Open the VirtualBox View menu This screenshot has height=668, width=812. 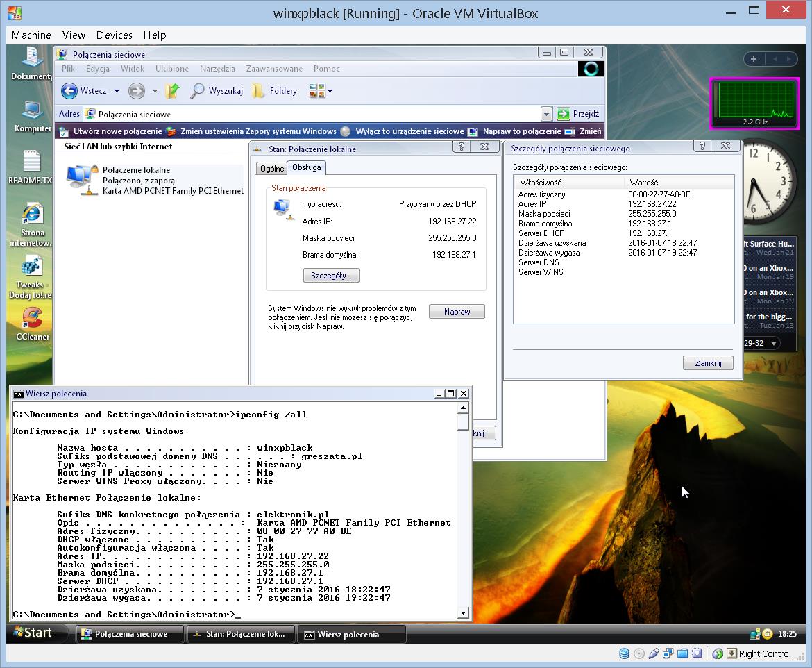point(74,35)
